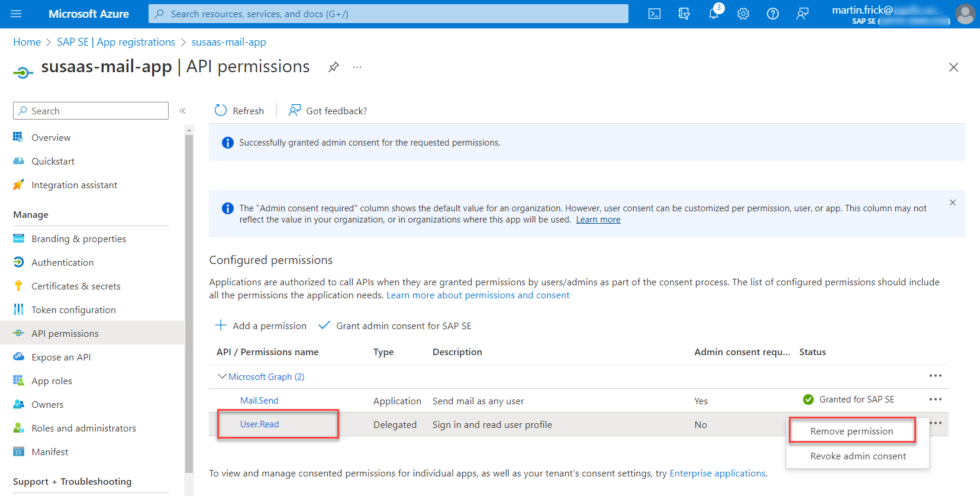The height and width of the screenshot is (496, 980).
Task: Sort by API / Permissions name column
Action: point(267,352)
